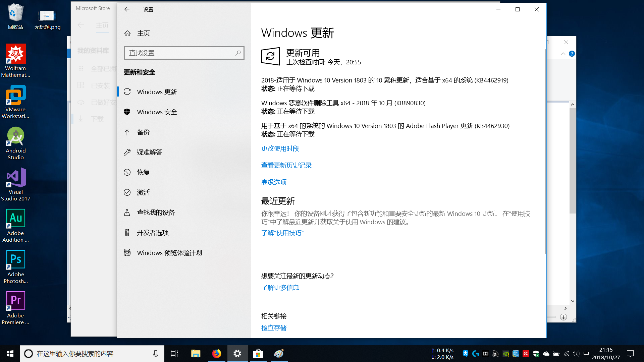
Task: Click the NVIDIA tray icon
Action: pyautogui.click(x=505, y=354)
